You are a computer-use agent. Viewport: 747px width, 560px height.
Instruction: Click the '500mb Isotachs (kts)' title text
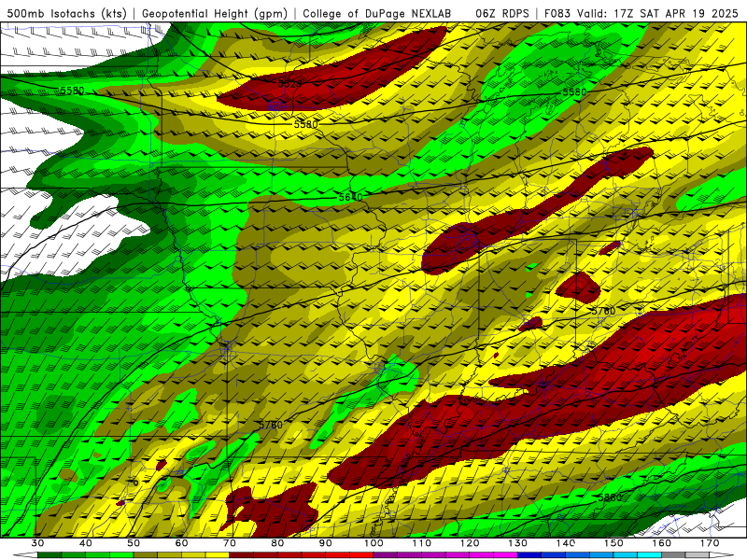point(66,14)
